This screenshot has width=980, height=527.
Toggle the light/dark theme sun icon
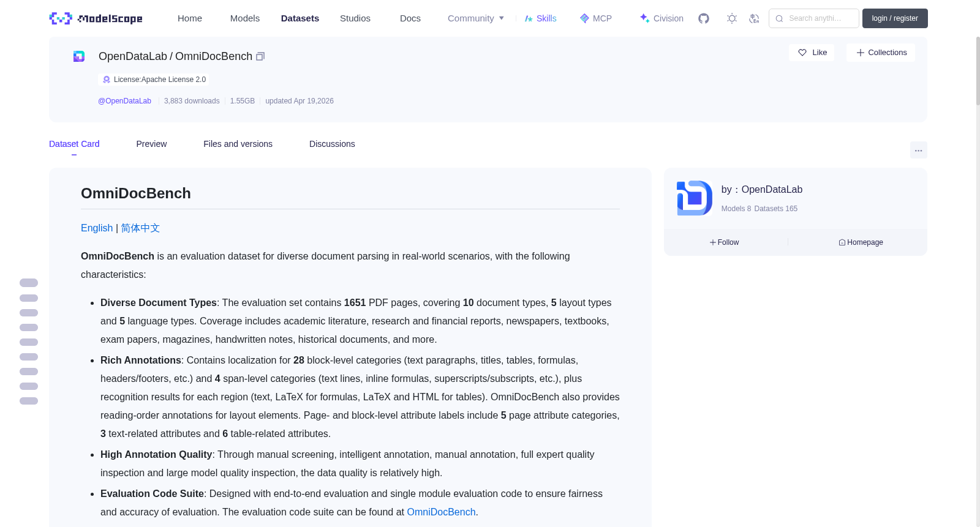point(732,18)
